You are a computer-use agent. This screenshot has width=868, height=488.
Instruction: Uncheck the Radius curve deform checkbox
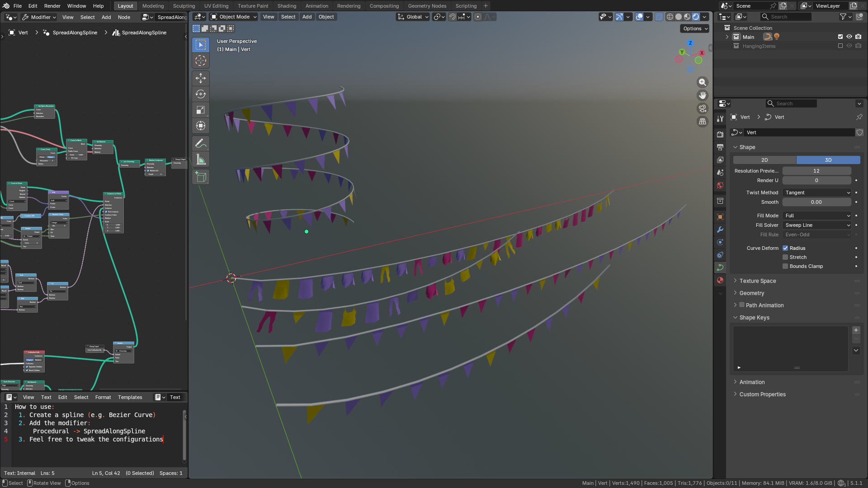(x=785, y=248)
